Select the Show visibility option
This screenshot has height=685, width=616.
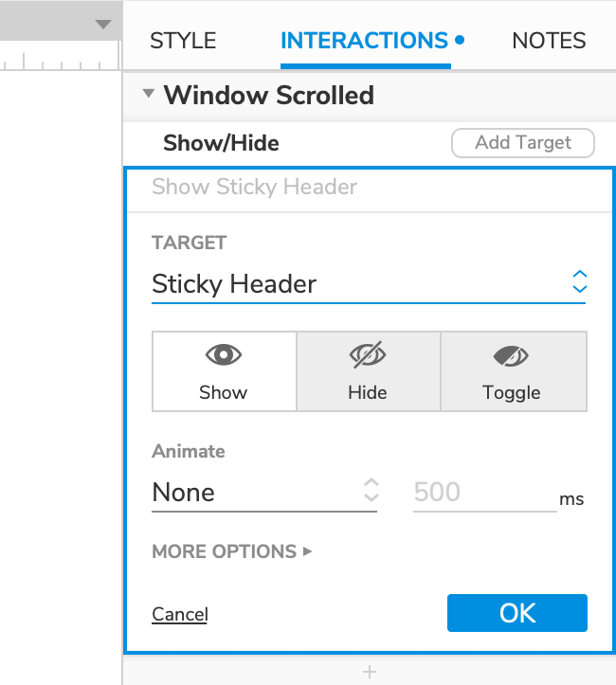pos(225,370)
